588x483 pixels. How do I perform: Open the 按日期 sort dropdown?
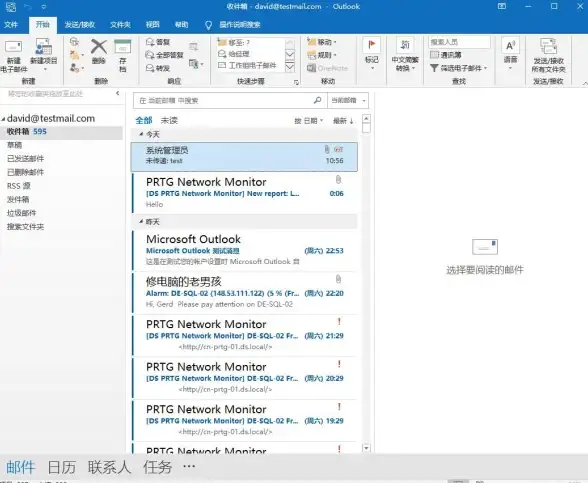coord(308,121)
